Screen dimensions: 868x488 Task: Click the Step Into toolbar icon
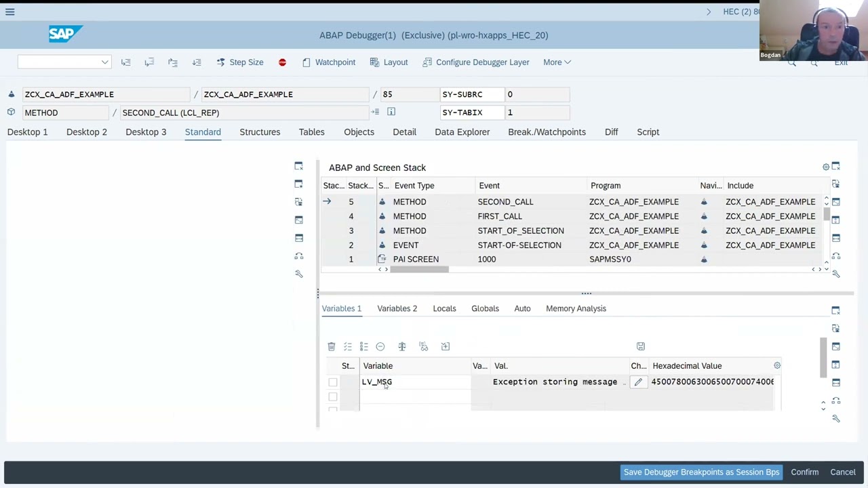[x=125, y=62]
